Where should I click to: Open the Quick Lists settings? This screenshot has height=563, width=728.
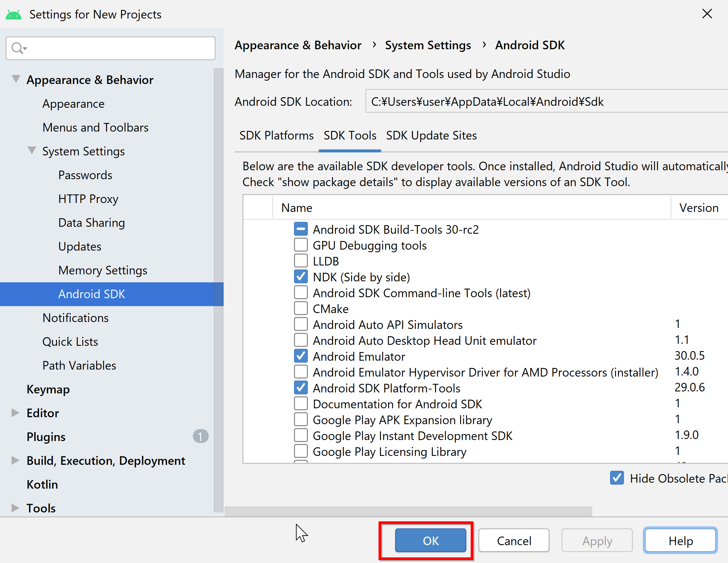70,342
